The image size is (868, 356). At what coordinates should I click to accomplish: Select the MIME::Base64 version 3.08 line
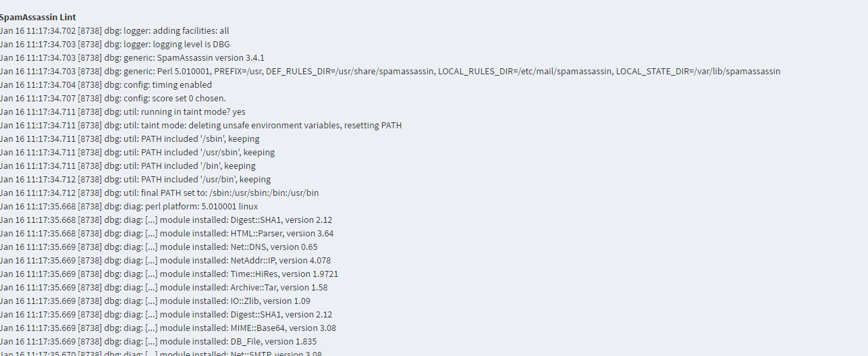[x=168, y=328]
